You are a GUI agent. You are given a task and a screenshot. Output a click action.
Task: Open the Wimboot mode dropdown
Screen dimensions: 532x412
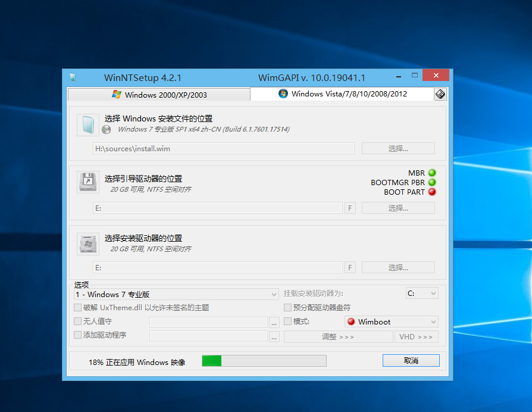[x=392, y=322]
